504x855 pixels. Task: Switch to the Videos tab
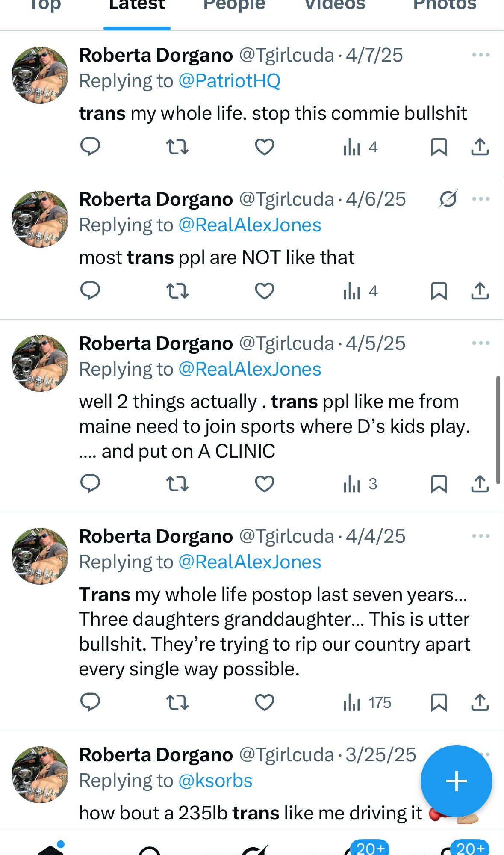(335, 6)
